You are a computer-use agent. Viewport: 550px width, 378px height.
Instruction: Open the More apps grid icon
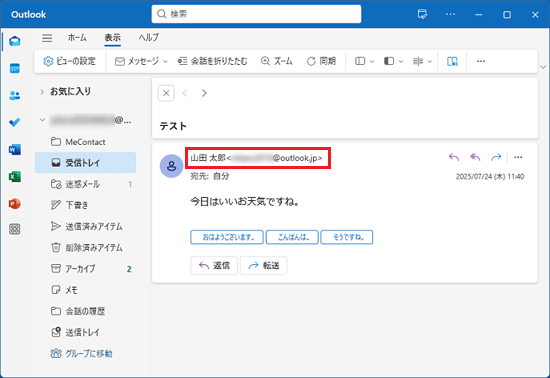tap(15, 229)
